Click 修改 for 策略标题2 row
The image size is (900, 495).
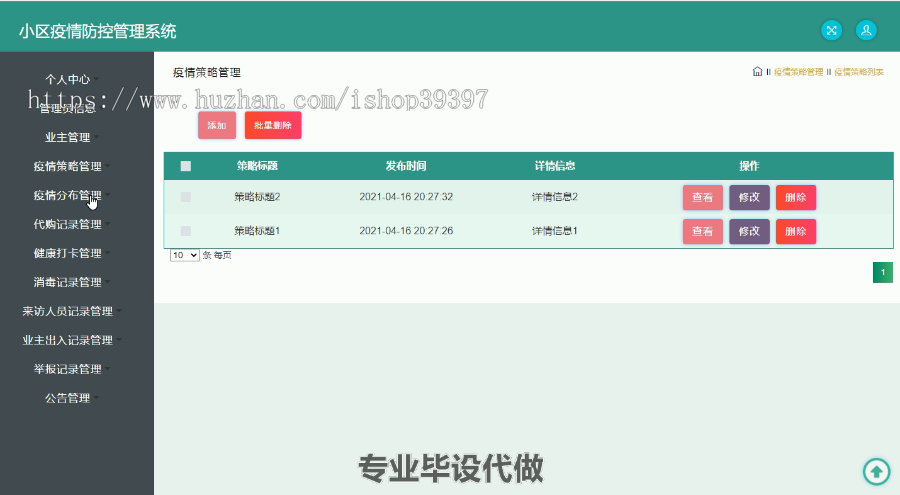click(x=749, y=198)
